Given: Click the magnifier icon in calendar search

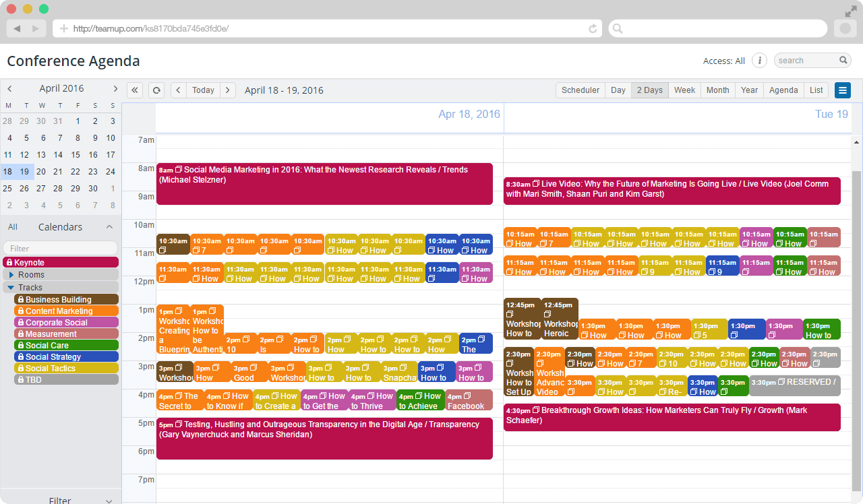Looking at the screenshot, I should click(x=843, y=60).
